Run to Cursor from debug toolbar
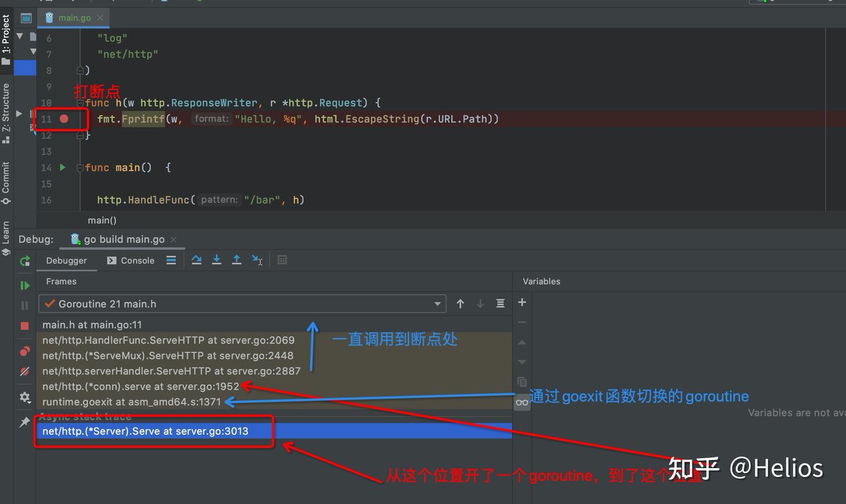This screenshot has height=504, width=846. click(257, 260)
